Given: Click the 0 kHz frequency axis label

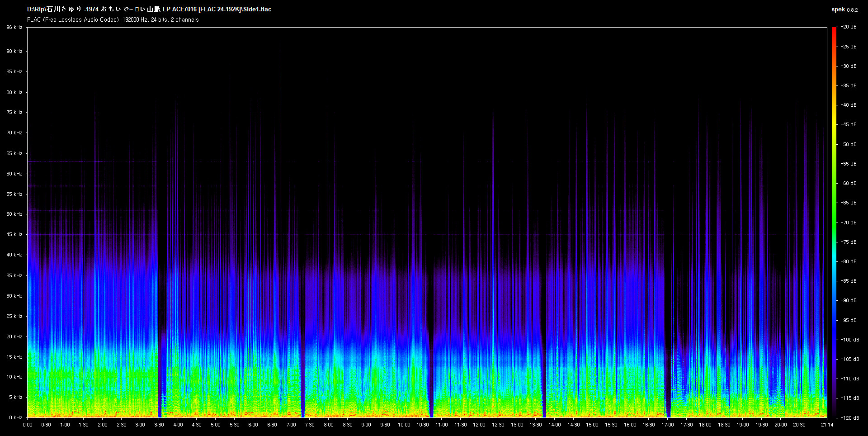Looking at the screenshot, I should (16, 418).
